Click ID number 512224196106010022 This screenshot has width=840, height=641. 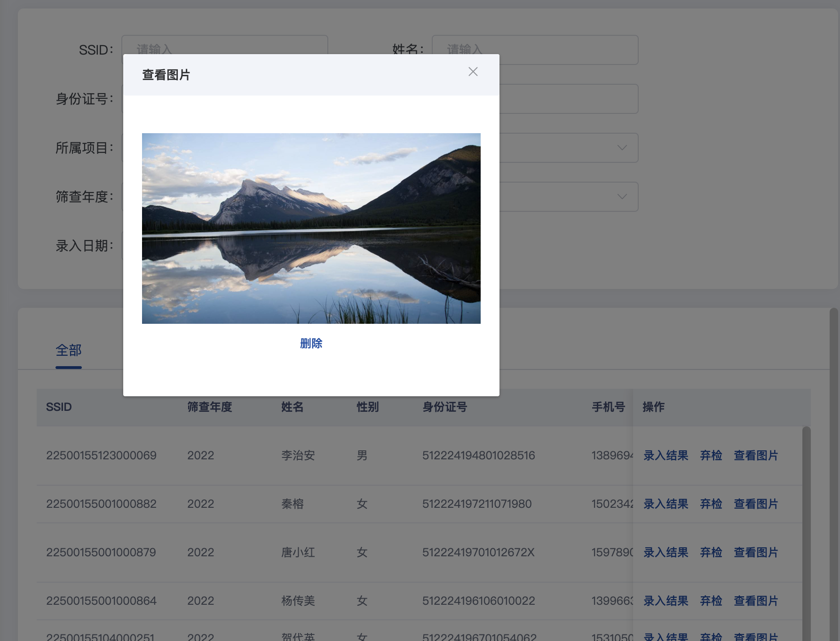tap(479, 601)
